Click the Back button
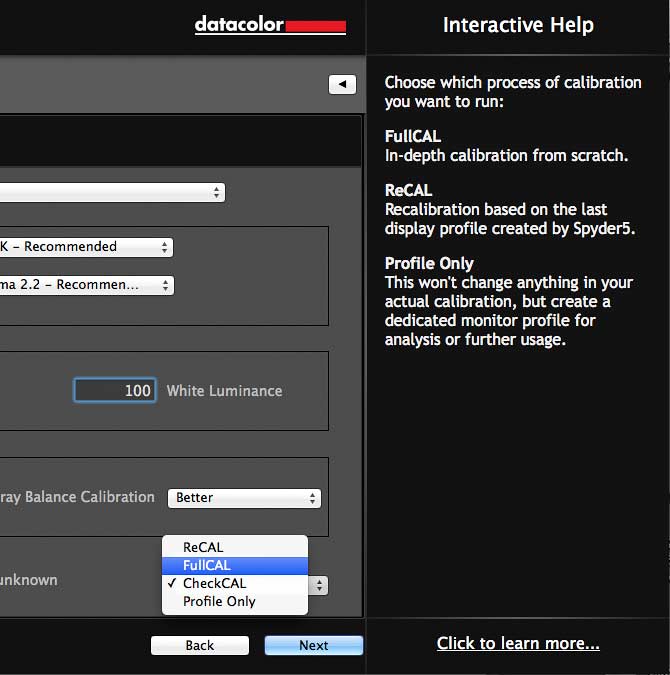The width and height of the screenshot is (670, 675). pyautogui.click(x=200, y=645)
